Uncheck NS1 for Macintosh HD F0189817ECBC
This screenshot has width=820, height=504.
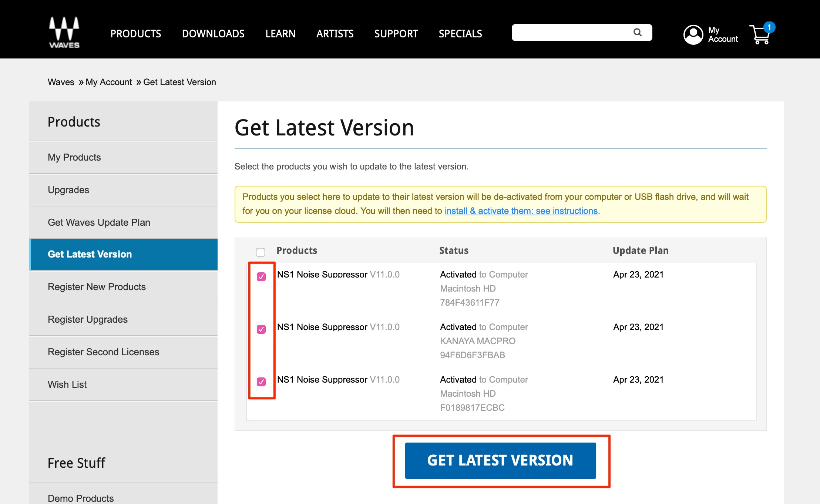(x=261, y=382)
